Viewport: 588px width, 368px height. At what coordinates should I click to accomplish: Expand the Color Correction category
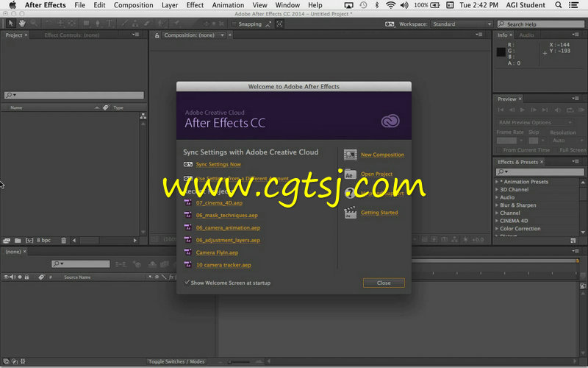497,229
